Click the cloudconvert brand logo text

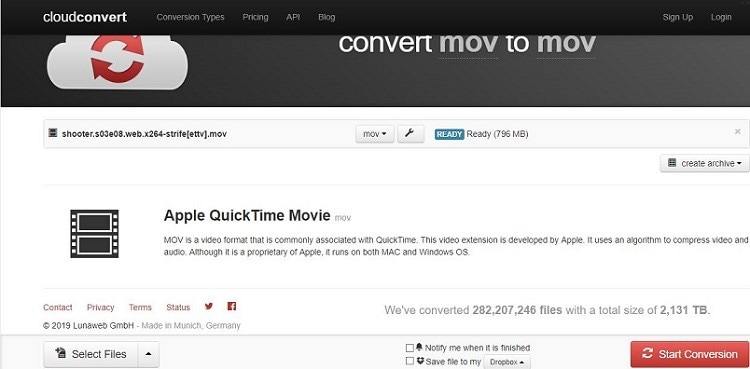click(85, 17)
